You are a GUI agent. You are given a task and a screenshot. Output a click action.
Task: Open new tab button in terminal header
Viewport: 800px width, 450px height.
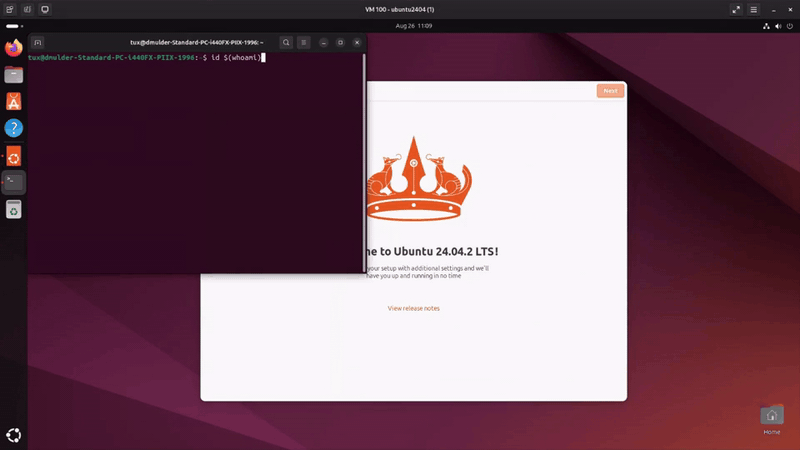coord(38,42)
